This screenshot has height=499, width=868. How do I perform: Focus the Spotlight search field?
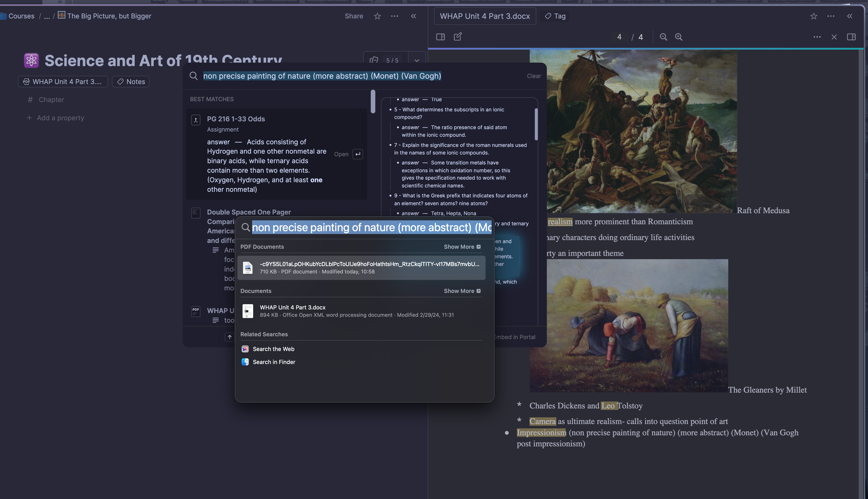(x=372, y=227)
